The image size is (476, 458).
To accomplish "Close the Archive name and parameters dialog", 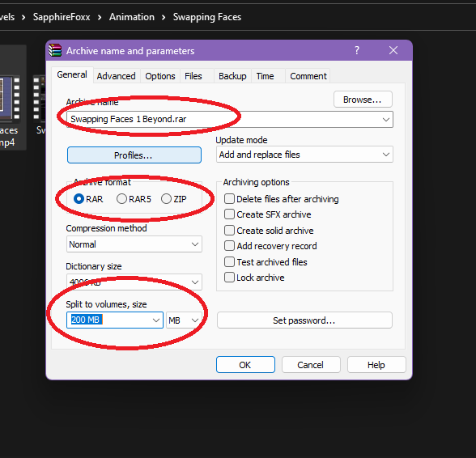I will (x=393, y=50).
